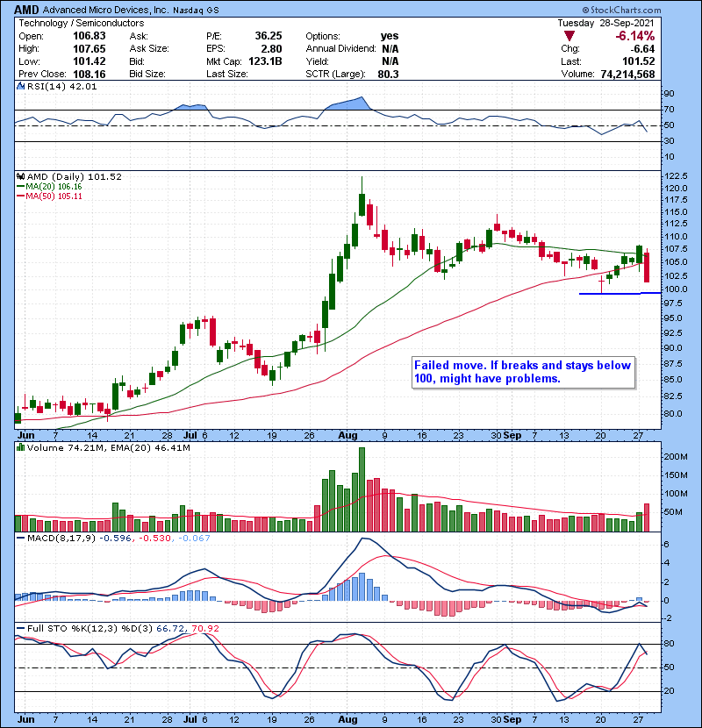Click the Options value yes
This screenshot has height=728, width=702.
390,36
